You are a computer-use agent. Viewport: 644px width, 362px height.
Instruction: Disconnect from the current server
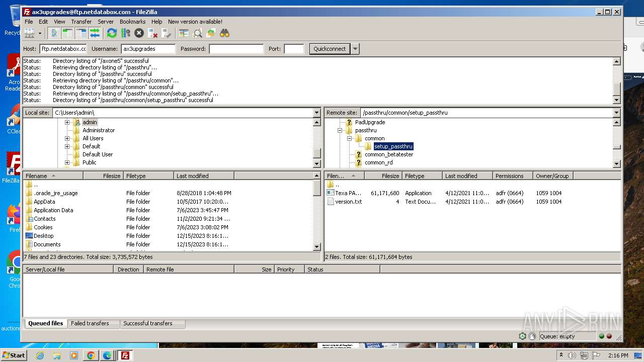coord(152,33)
